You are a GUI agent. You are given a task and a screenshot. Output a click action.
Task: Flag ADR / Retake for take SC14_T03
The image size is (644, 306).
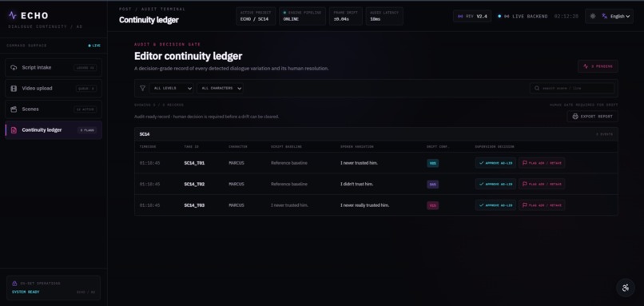(542, 205)
